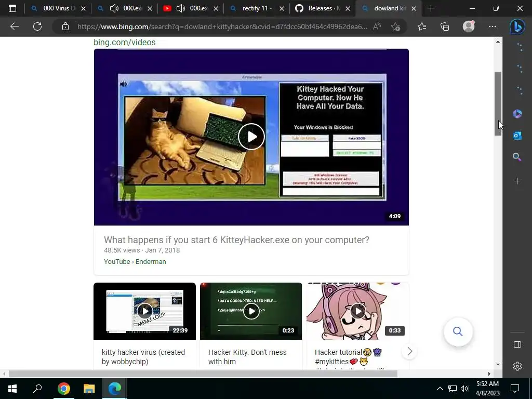Open the KitteyHacker.exe video title link
This screenshot has width=532, height=399.
[236, 240]
